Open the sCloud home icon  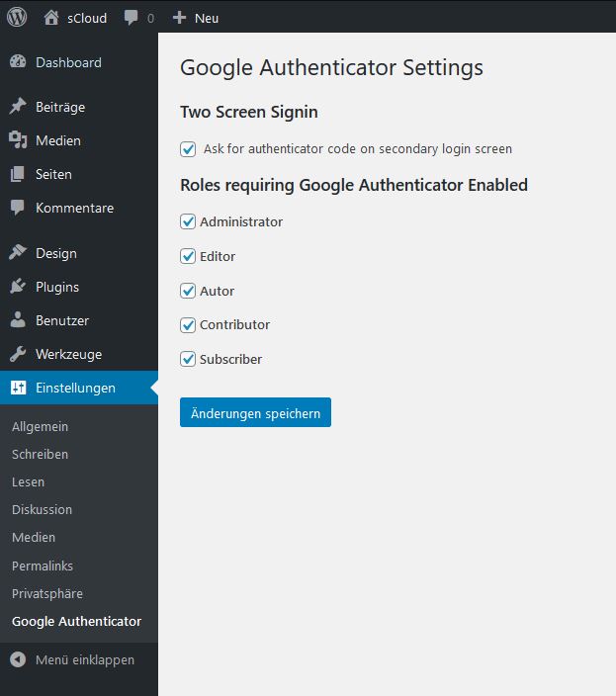pyautogui.click(x=51, y=18)
